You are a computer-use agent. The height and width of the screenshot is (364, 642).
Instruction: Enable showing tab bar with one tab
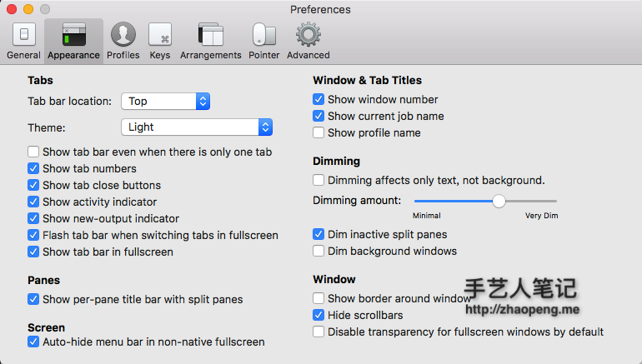coord(33,152)
